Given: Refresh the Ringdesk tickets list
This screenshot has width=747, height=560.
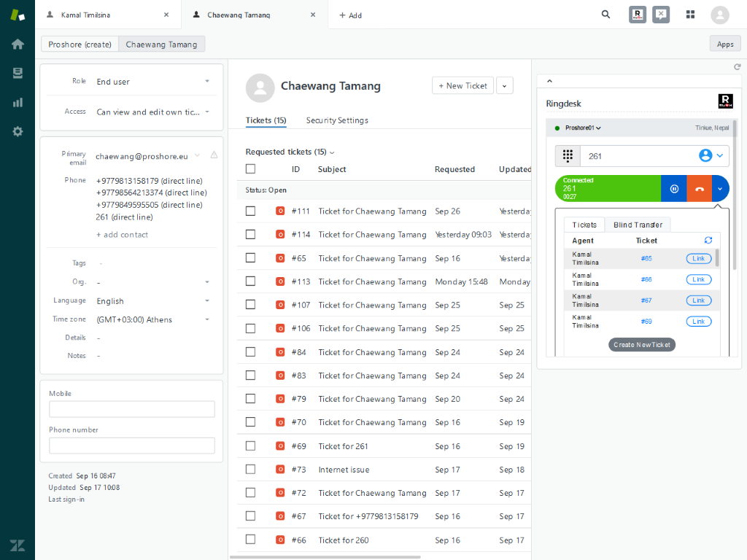Looking at the screenshot, I should pos(708,241).
